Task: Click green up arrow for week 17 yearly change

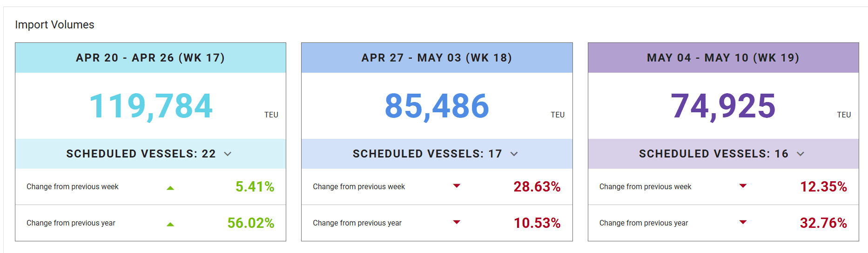Action: (x=170, y=224)
